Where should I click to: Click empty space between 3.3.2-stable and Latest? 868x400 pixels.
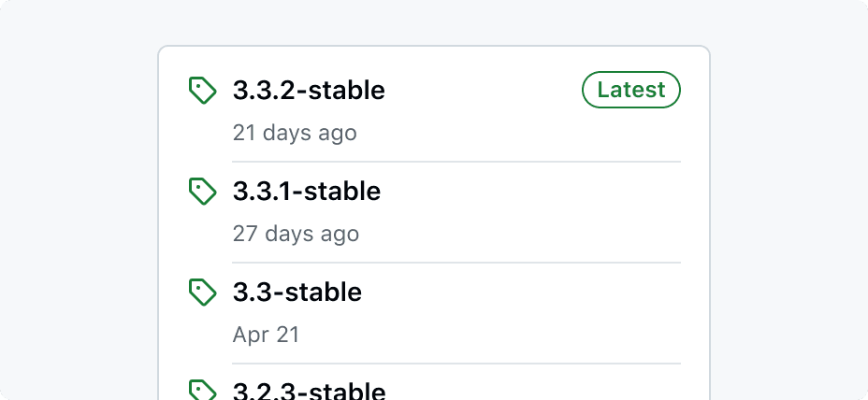click(x=482, y=91)
